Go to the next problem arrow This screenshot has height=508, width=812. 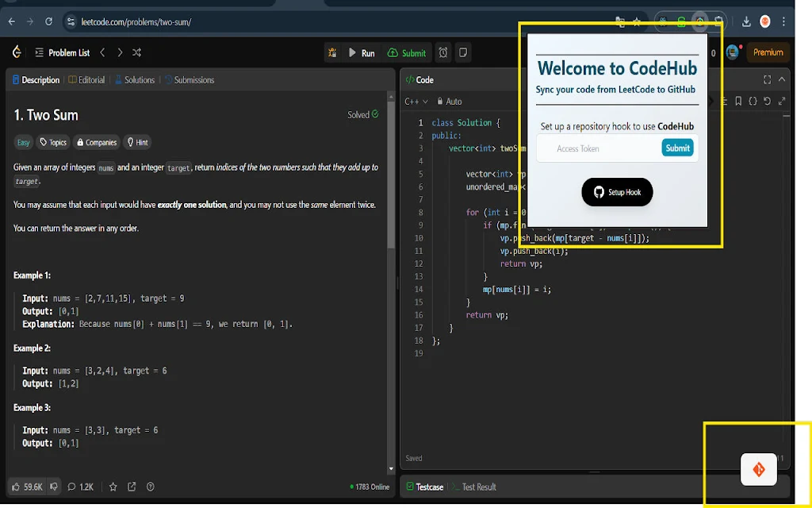(x=120, y=52)
